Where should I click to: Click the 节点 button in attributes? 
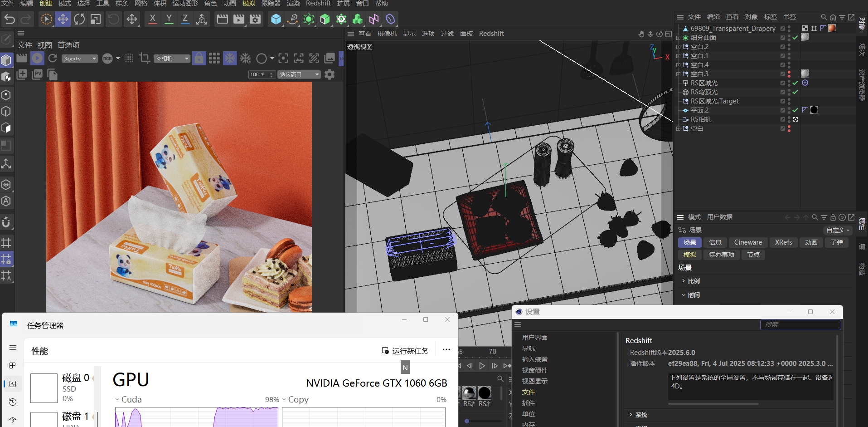pos(753,255)
